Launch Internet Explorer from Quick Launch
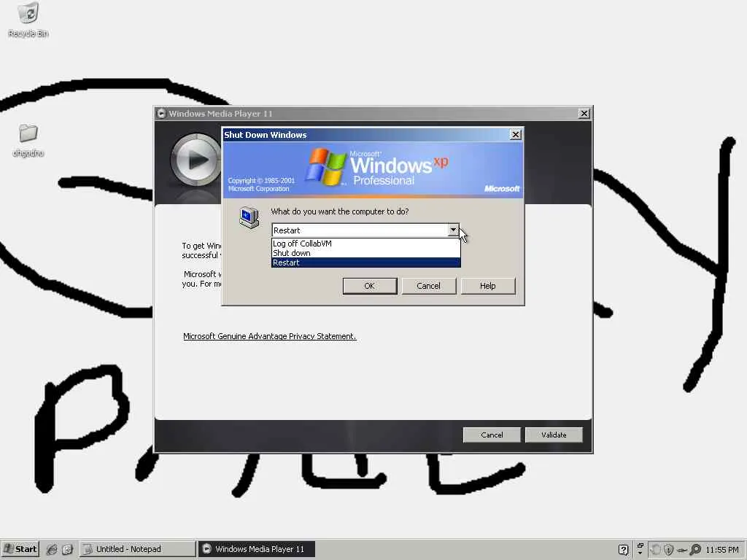747x560 pixels. click(x=52, y=549)
